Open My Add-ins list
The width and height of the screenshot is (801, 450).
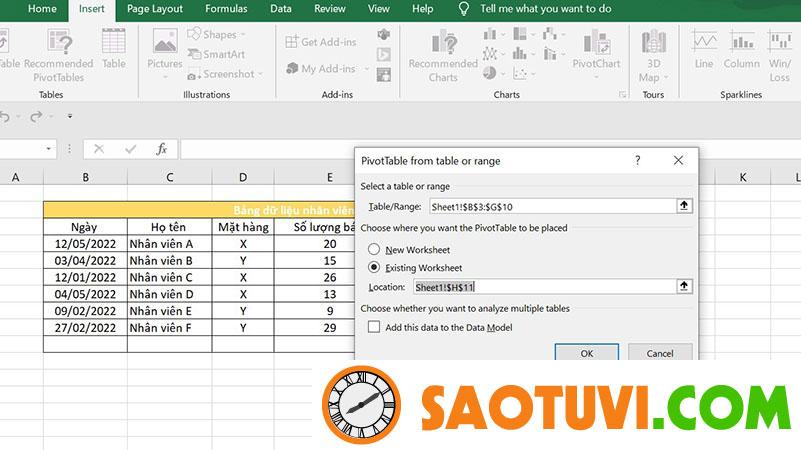coord(321,68)
